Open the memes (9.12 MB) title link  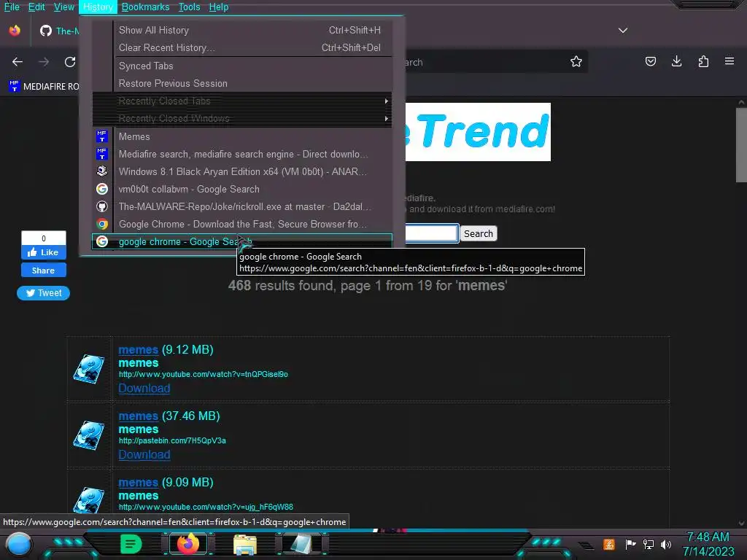click(x=138, y=349)
